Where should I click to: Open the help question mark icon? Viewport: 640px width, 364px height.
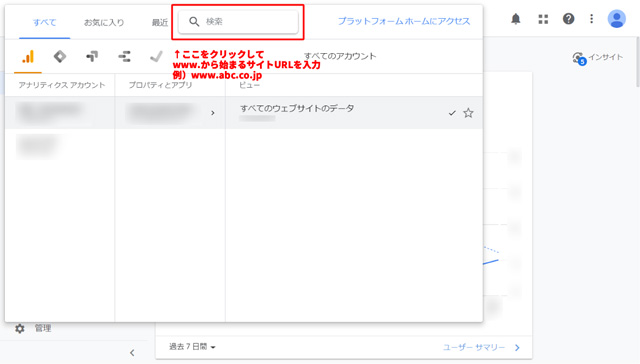[568, 19]
